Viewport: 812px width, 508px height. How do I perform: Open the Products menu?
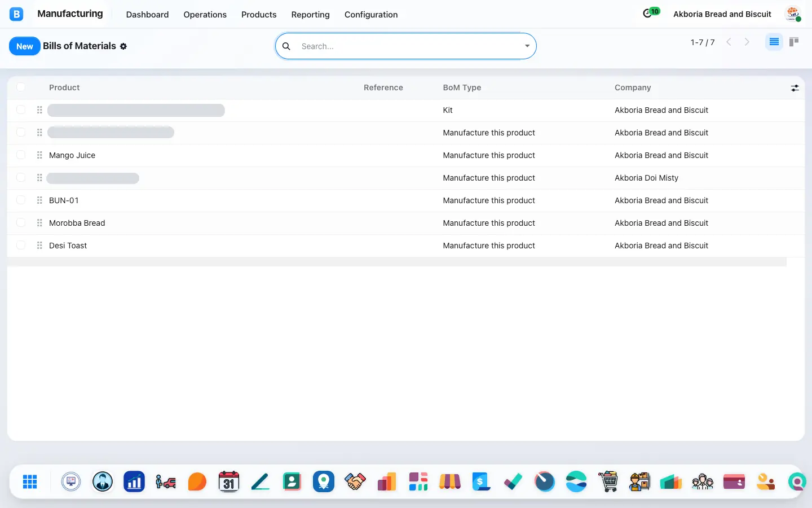pyautogui.click(x=259, y=15)
